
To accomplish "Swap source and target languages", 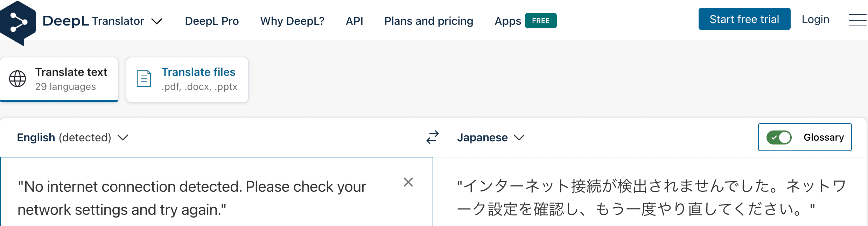I will pos(433,137).
